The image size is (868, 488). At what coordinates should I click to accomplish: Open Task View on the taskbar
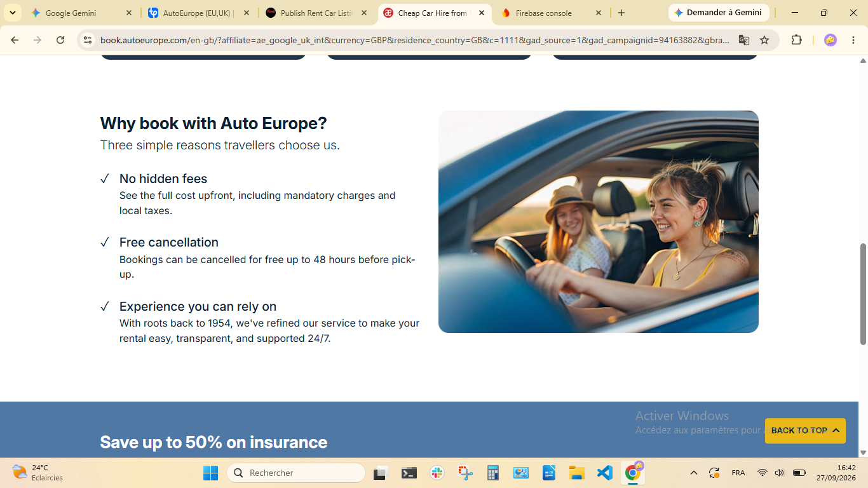(381, 473)
